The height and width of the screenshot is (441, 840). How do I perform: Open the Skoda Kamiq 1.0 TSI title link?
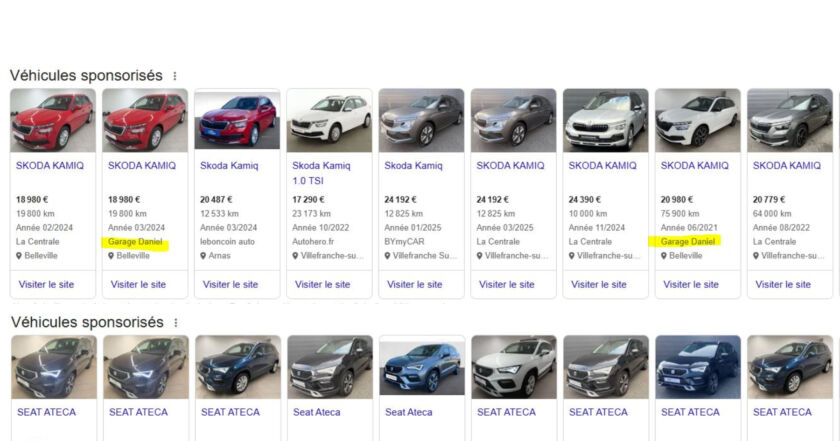(321, 173)
